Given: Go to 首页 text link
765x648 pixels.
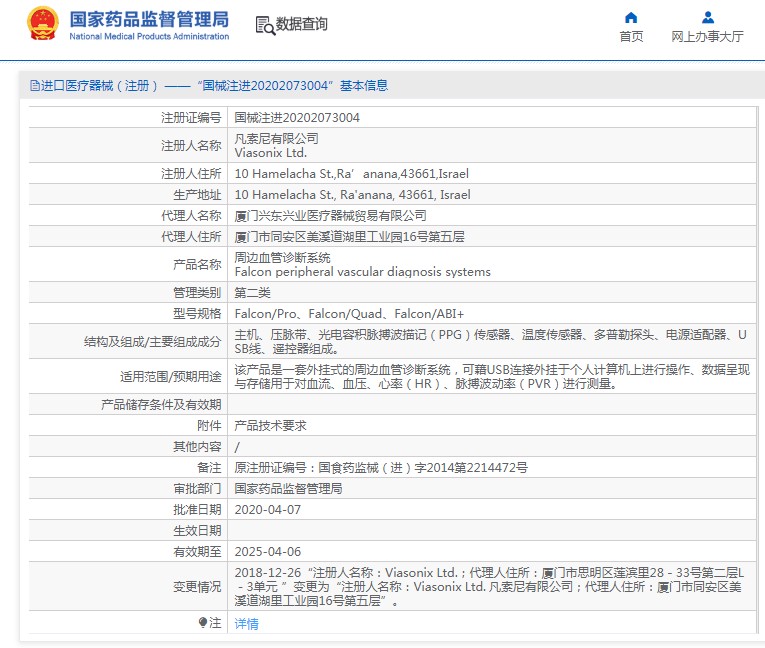Looking at the screenshot, I should [631, 37].
